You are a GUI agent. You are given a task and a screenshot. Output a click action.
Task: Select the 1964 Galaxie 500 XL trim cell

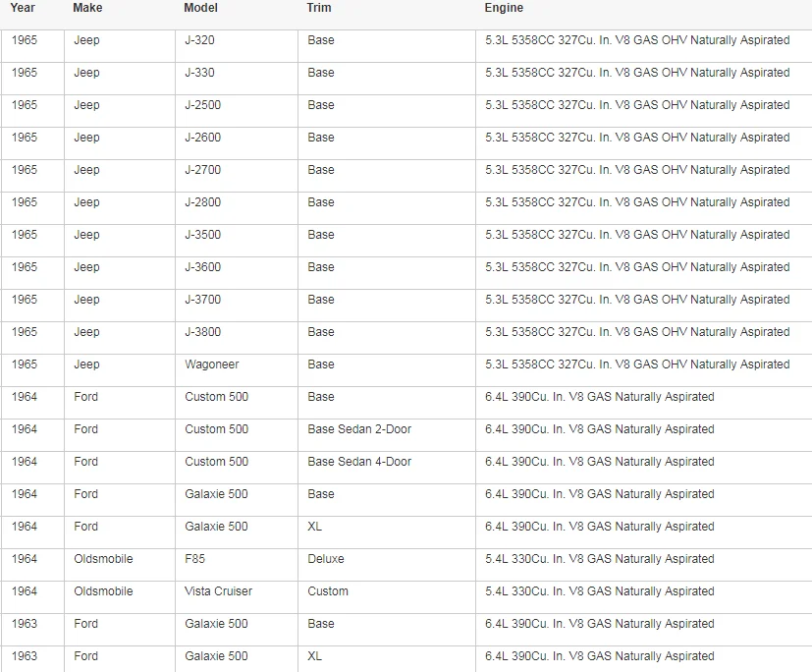(314, 527)
